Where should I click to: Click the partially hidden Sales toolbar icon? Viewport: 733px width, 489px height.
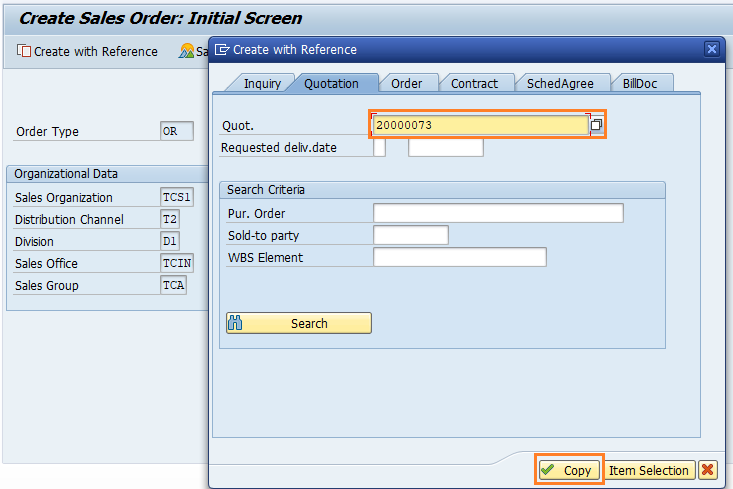tap(191, 51)
